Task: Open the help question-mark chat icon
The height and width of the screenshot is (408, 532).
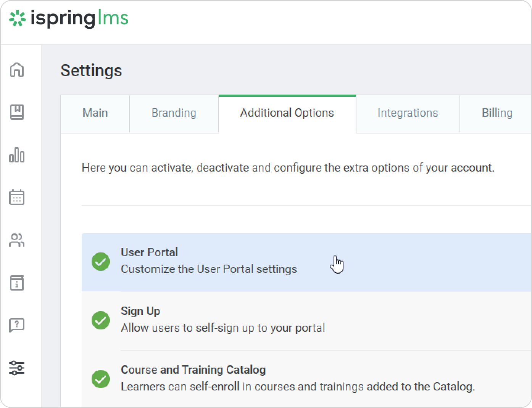Action: pyautogui.click(x=17, y=325)
